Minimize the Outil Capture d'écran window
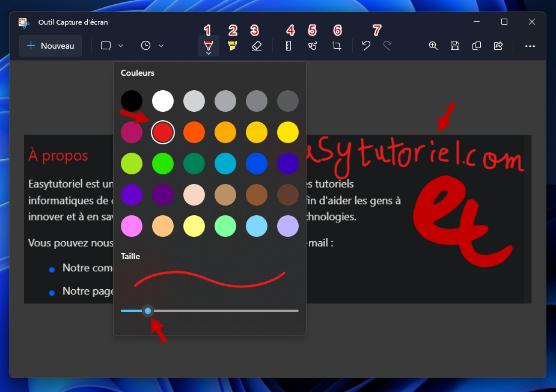This screenshot has width=556, height=392. tap(477, 22)
